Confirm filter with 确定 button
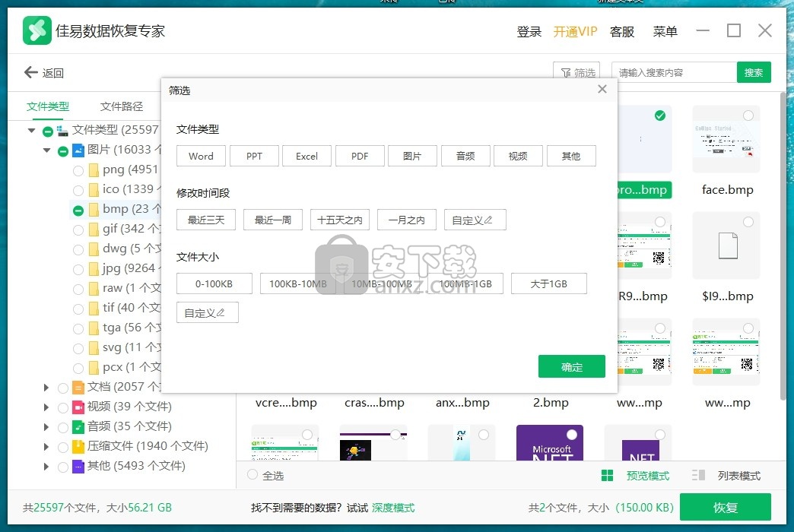The width and height of the screenshot is (794, 532). click(572, 366)
